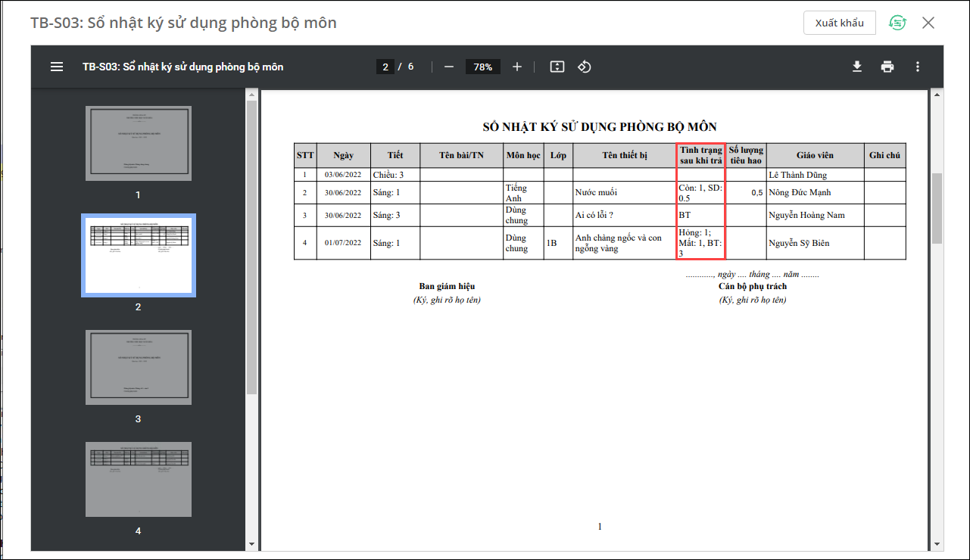This screenshot has height=560, width=970.
Task: Select page 2 thumbnail
Action: point(139,255)
